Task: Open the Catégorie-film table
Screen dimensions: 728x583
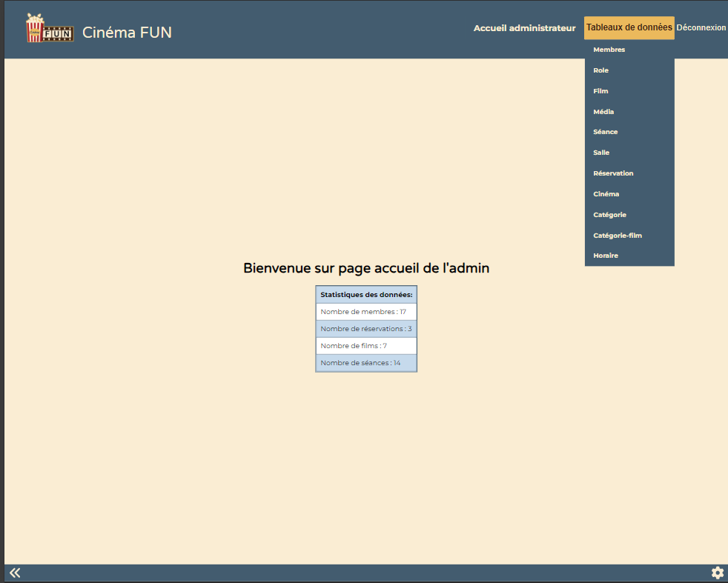Action: (617, 235)
